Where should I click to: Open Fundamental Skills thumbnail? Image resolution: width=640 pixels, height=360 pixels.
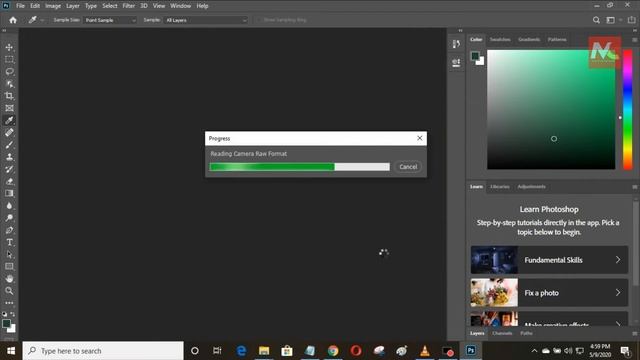494,260
